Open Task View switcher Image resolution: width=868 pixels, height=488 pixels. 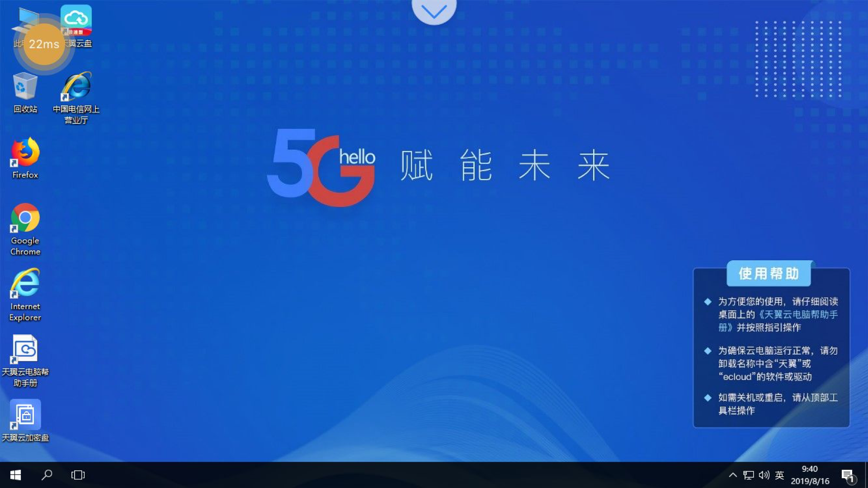(78, 474)
